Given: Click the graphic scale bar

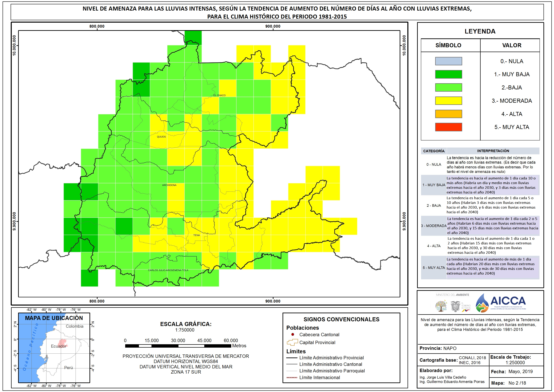Looking at the screenshot, I should (x=178, y=346).
